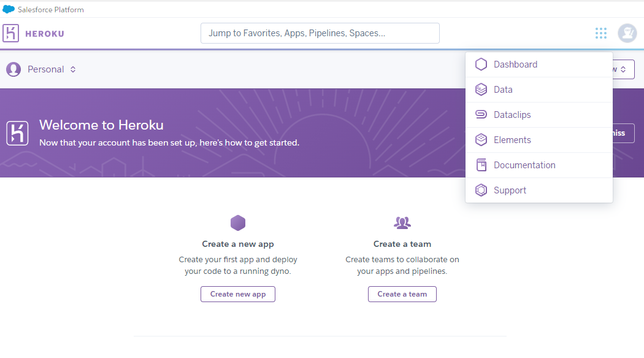
Task: Select Data from the app menu
Action: (539, 90)
